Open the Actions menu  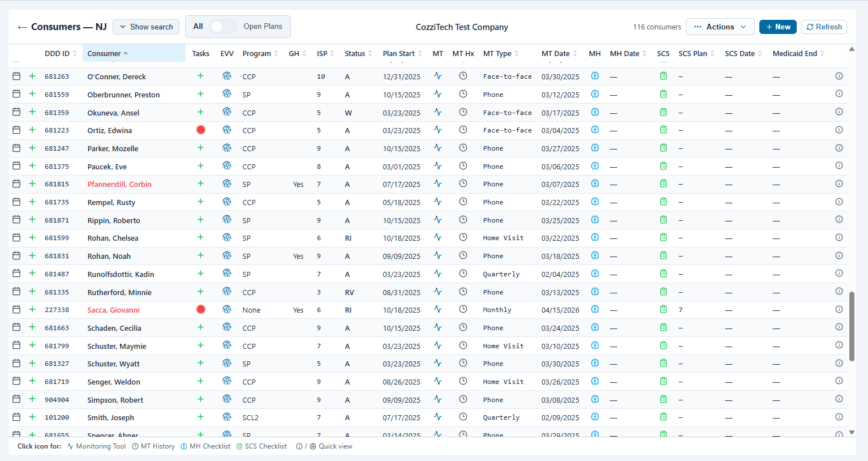coord(720,26)
